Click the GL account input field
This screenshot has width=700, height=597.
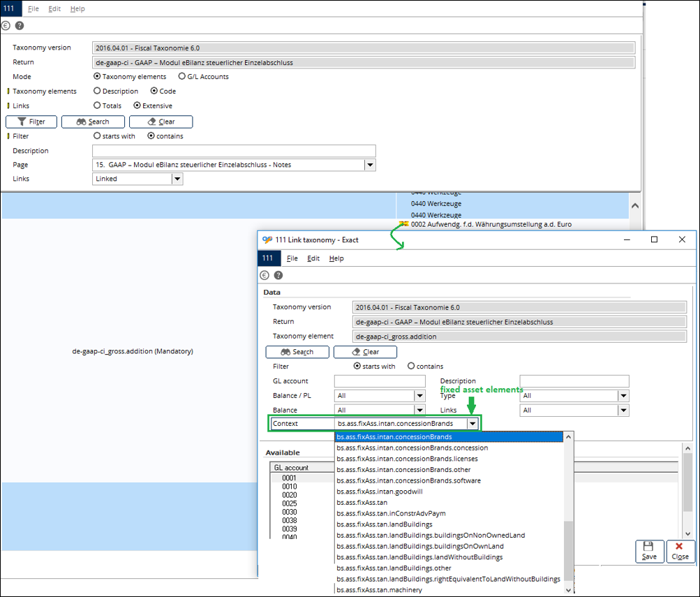click(380, 381)
